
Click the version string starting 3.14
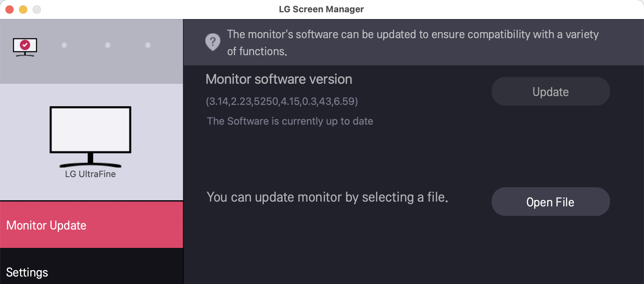coord(282,101)
